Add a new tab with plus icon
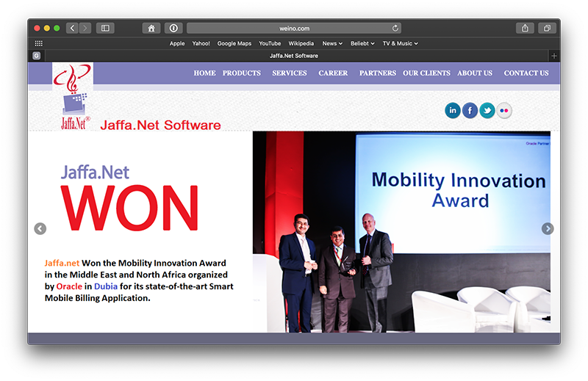This screenshot has height=381, width=588. [554, 56]
